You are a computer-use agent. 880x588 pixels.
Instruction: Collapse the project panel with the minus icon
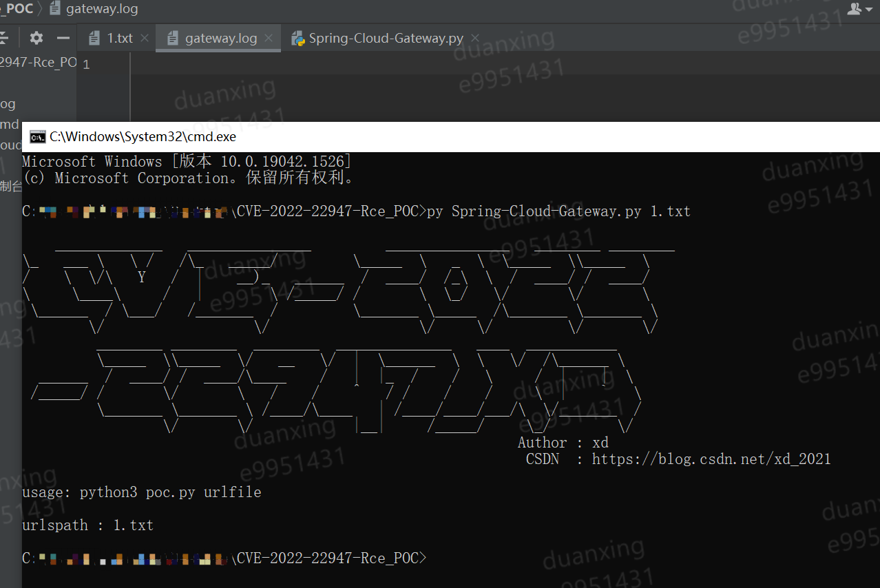coord(63,38)
